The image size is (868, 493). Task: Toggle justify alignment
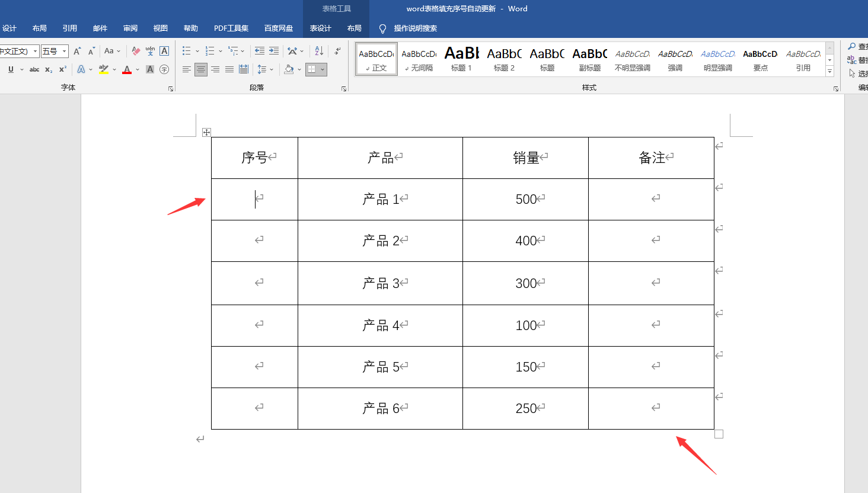tap(229, 69)
